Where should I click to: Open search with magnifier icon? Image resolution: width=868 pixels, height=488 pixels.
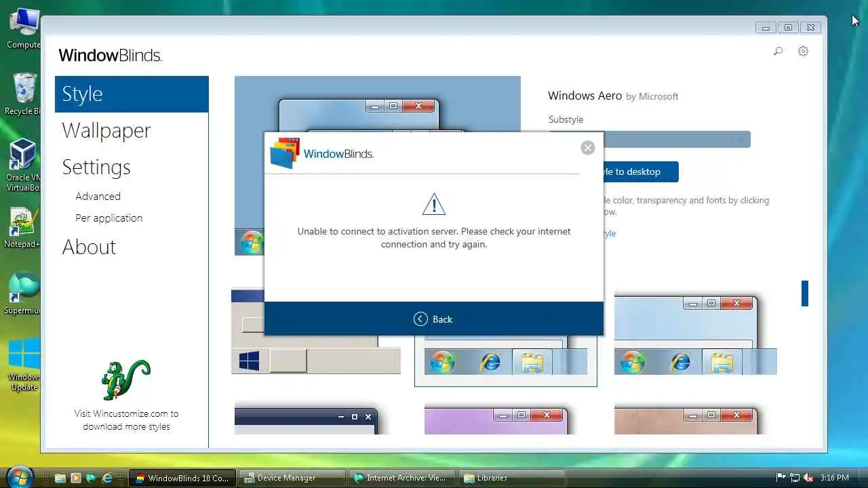[778, 52]
